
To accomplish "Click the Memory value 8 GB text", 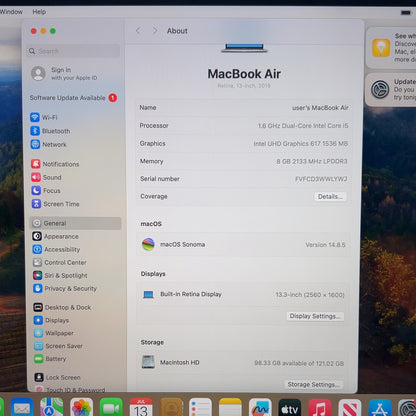I will [x=312, y=161].
